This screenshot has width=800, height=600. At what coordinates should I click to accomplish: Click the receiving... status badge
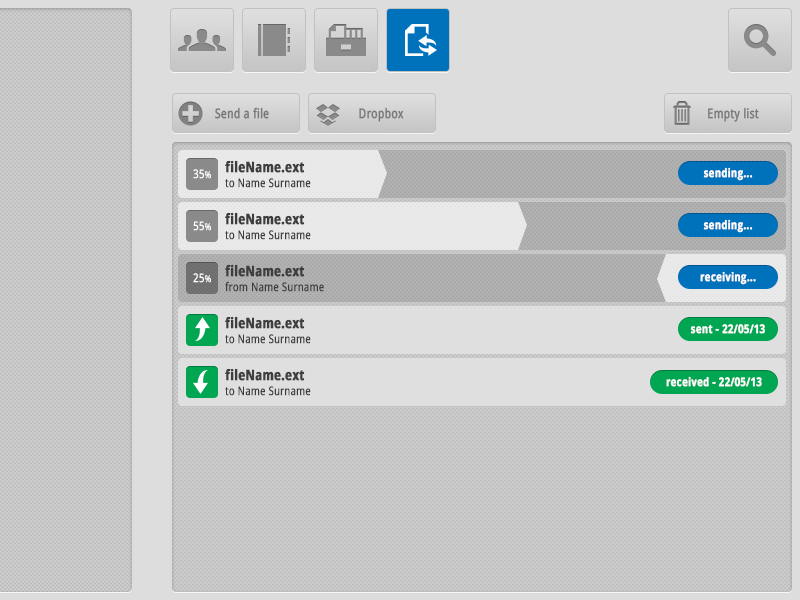pyautogui.click(x=727, y=277)
